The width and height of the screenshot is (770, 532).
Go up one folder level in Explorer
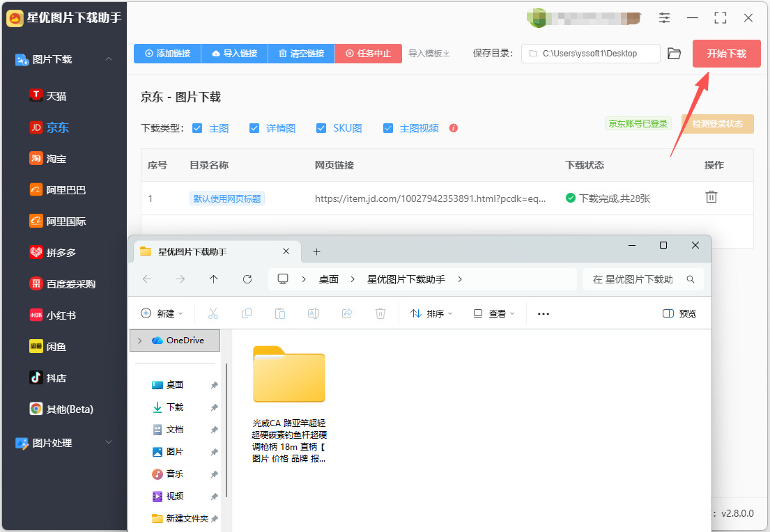click(x=214, y=279)
